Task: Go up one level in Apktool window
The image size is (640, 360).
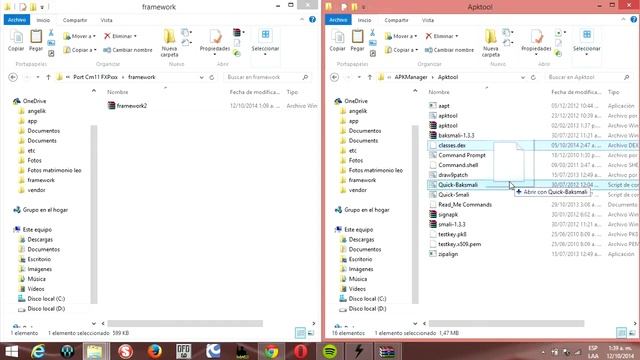Action: point(369,77)
